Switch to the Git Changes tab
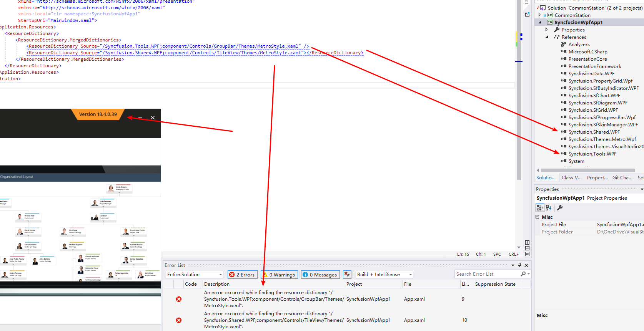The width and height of the screenshot is (644, 331). tap(622, 178)
